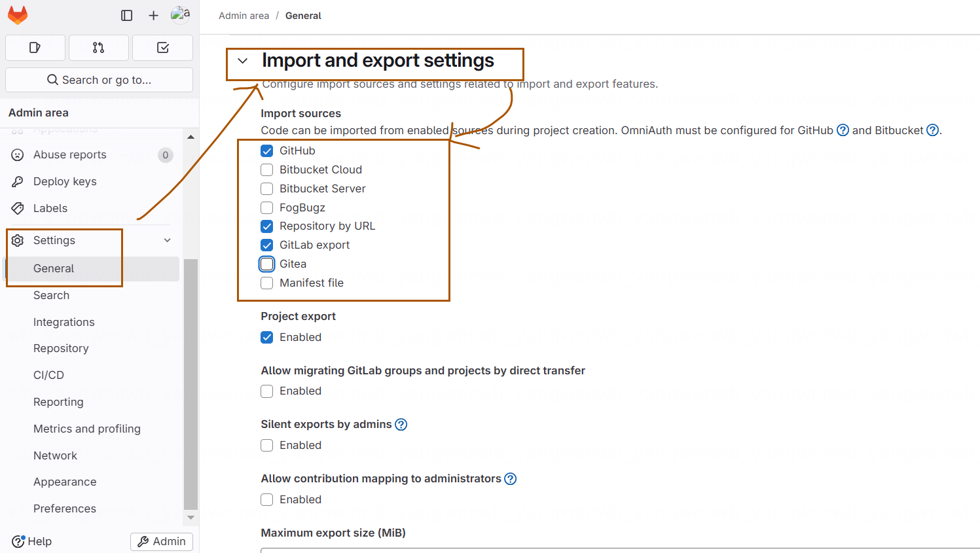The width and height of the screenshot is (980, 553).
Task: Click Maximum export size (MiB) label
Action: coord(333,533)
